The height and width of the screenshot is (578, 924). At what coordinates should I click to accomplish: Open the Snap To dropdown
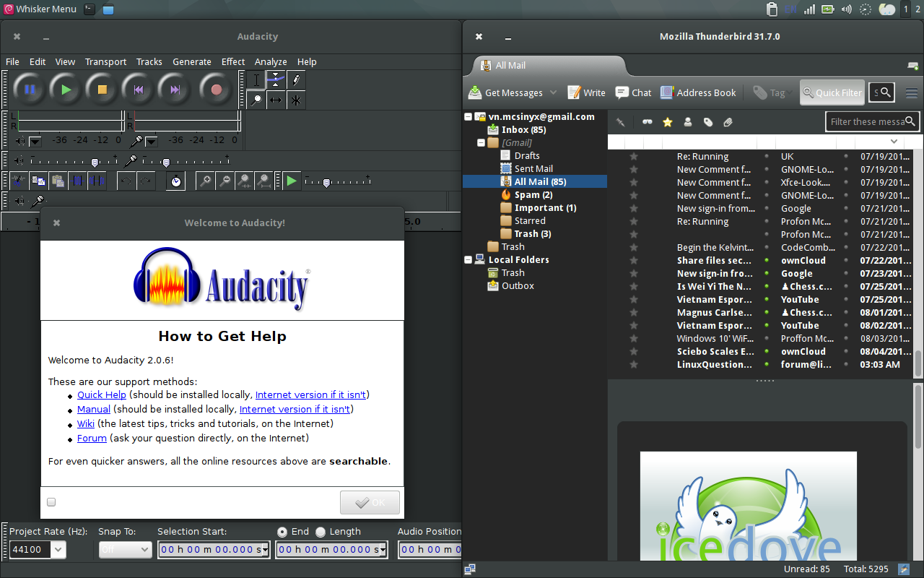tap(125, 549)
